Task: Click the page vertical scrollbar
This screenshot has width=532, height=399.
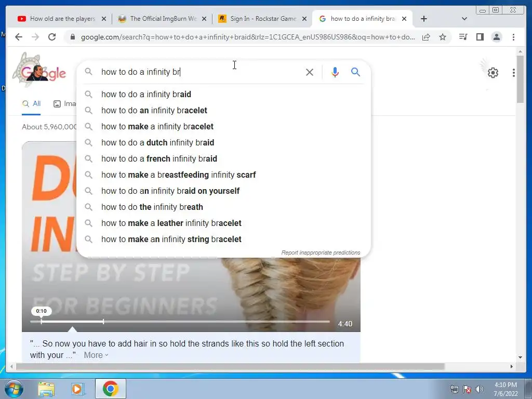Action: (520, 79)
